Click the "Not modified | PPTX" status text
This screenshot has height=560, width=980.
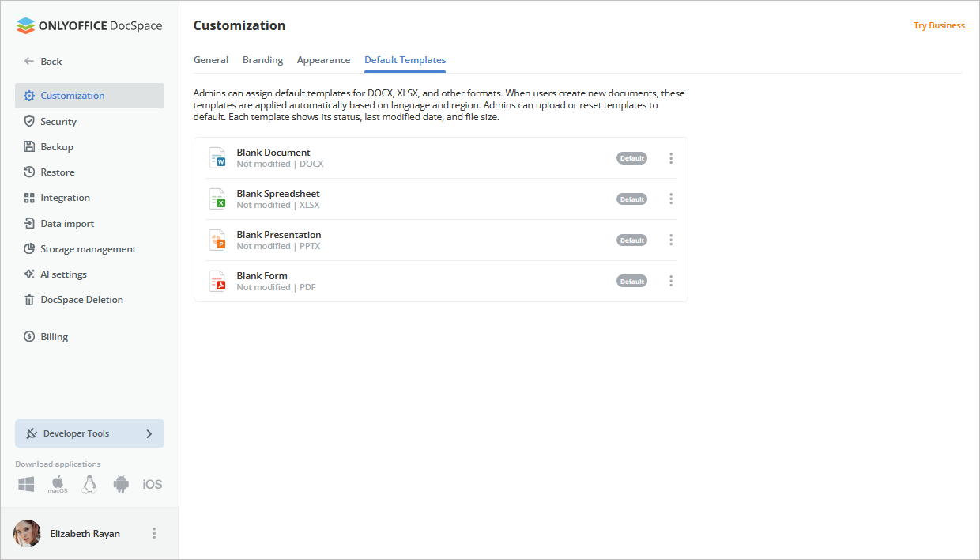click(279, 246)
